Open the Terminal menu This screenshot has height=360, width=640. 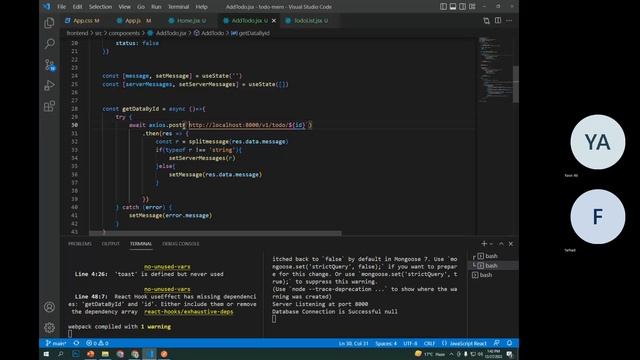coord(178,7)
